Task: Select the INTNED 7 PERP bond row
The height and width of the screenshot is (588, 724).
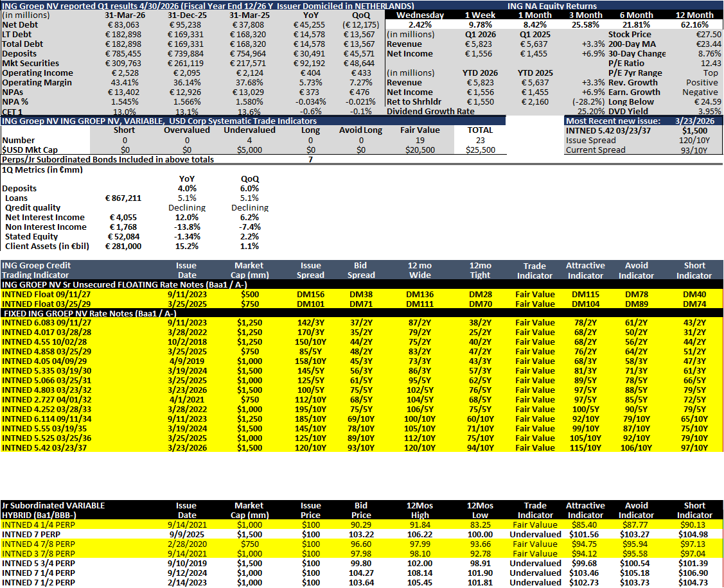Action: 362,535
